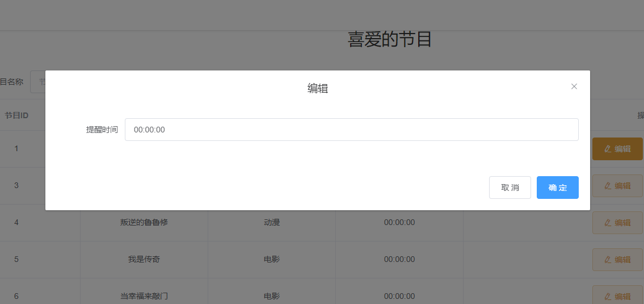Close the 编辑 dialog with the X icon
This screenshot has width=644, height=304.
(x=574, y=86)
